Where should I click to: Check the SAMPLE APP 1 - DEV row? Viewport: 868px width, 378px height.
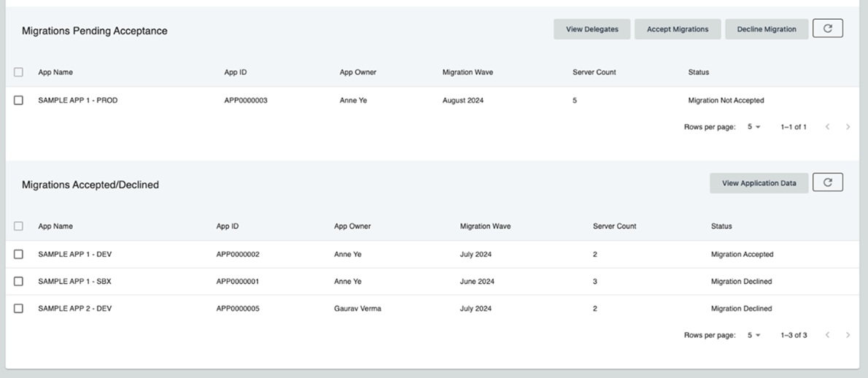pos(18,254)
